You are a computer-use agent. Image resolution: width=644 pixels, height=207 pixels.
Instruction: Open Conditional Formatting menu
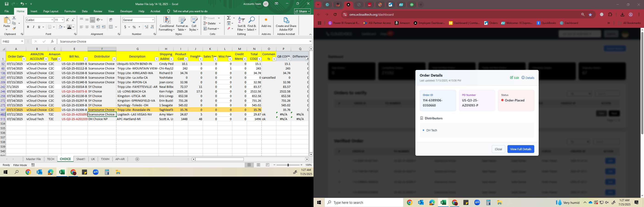167,24
